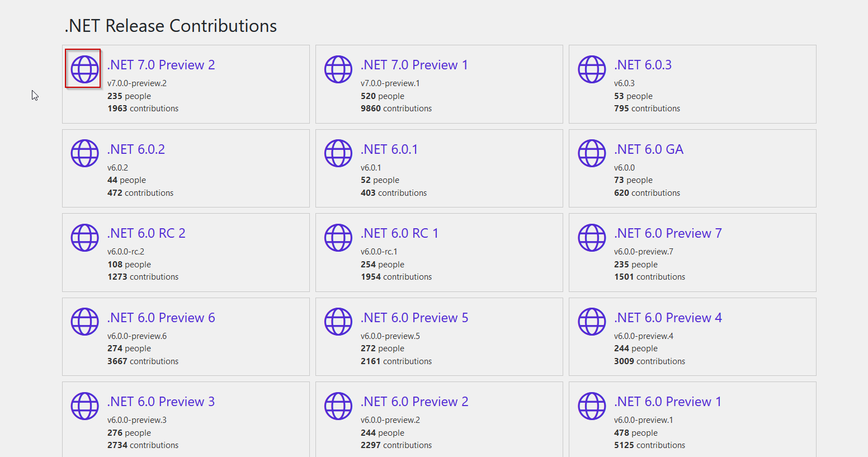Open the .NET 6.0 Preview 3 release page
Screen dimensions: 868x457
point(161,401)
